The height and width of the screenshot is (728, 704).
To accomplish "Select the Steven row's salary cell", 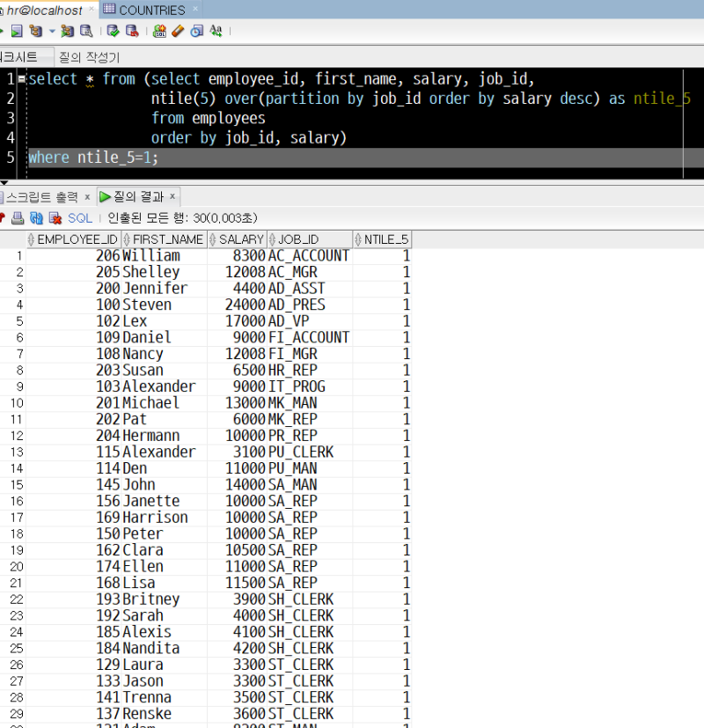I will (x=238, y=305).
